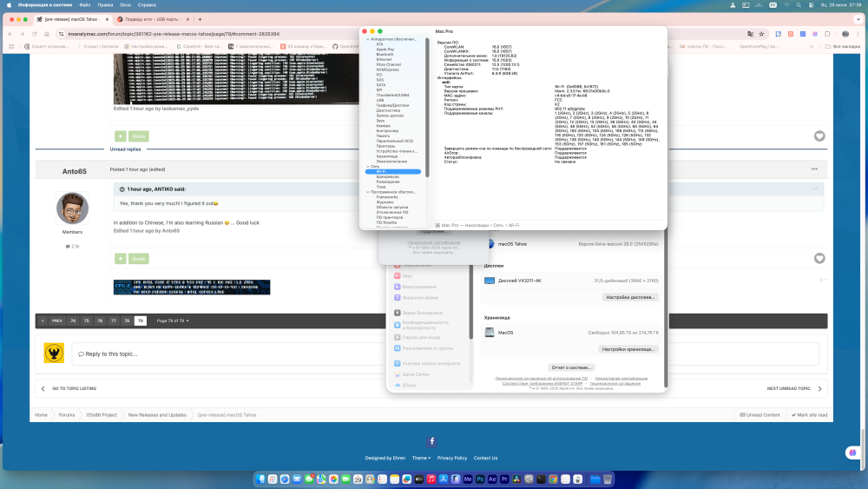Open Anto65's avatar picture
The image size is (868, 489).
pyautogui.click(x=72, y=208)
